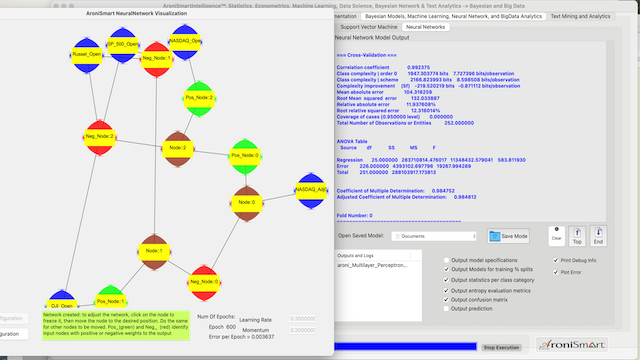This screenshot has width=640, height=360.
Task: Open Bayesian Models, Machine Learning tab
Action: [453, 16]
